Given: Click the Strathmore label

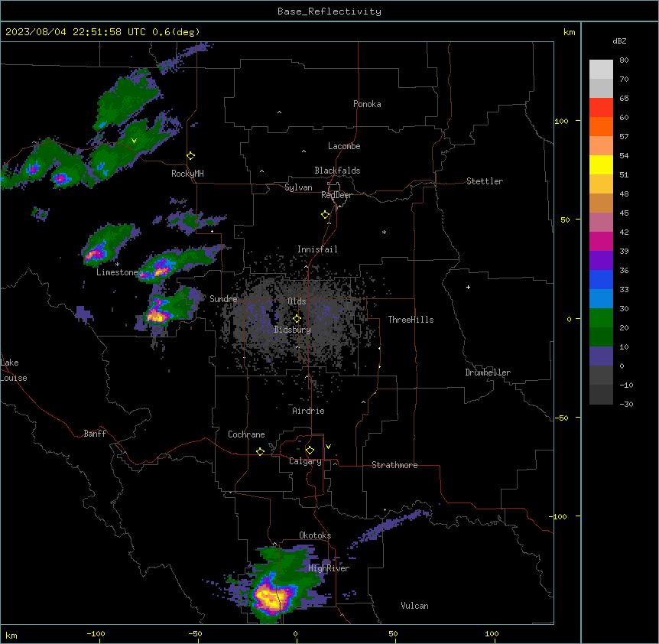Looking at the screenshot, I should coord(394,465).
